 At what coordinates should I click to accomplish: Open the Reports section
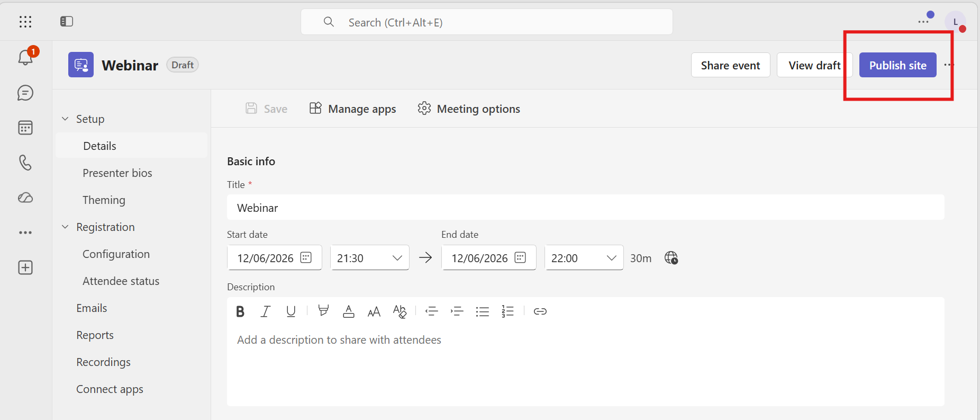pos(95,335)
